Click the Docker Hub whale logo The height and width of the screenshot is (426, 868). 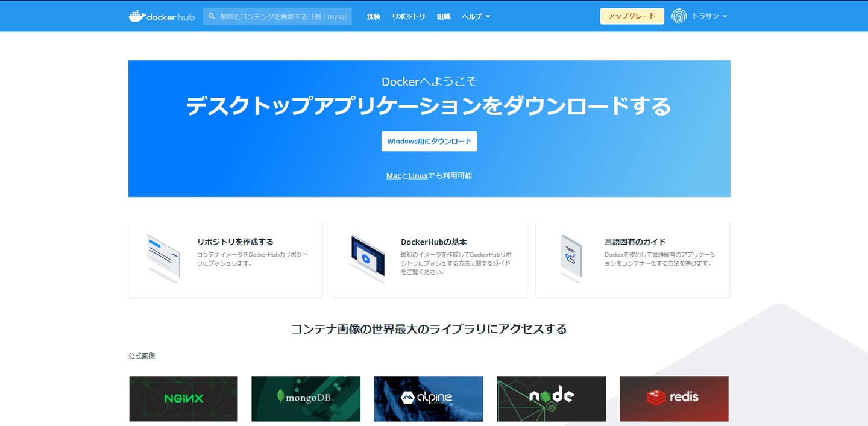point(162,16)
